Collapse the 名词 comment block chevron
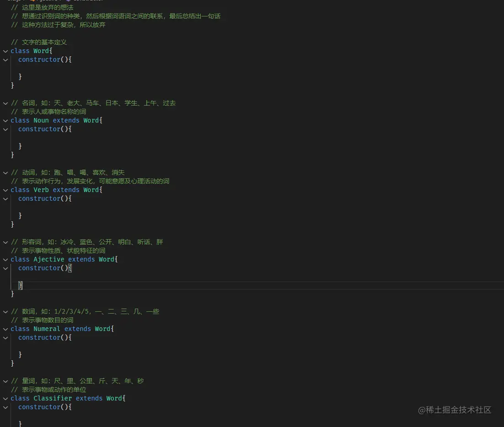 click(x=5, y=103)
